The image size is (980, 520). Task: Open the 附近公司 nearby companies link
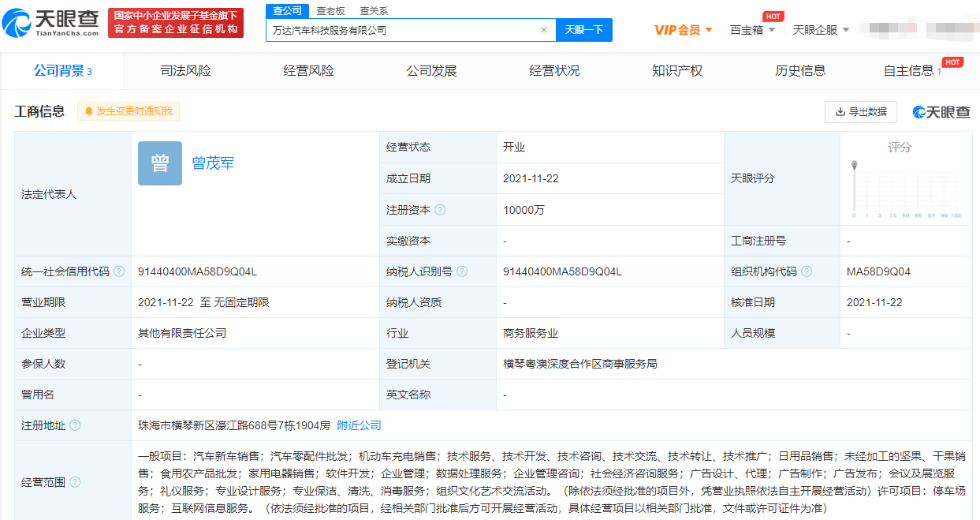(359, 425)
